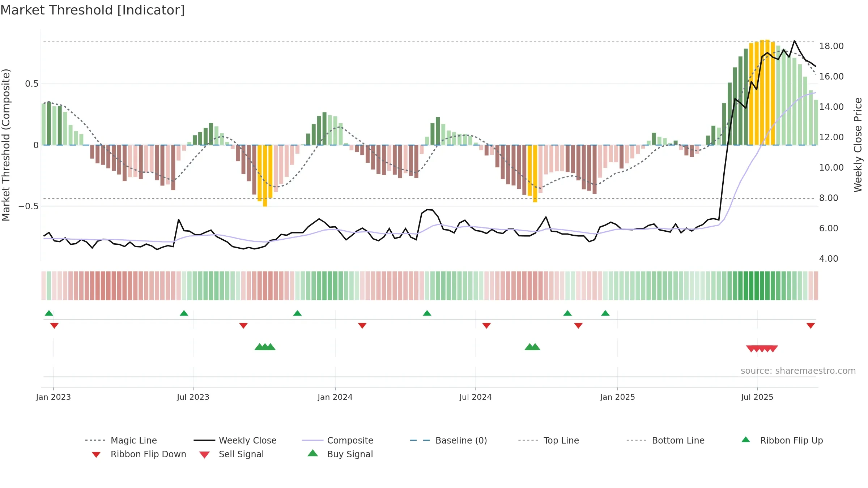This screenshot has height=488, width=868.
Task: Click the '8.00' price axis tick
Action: [x=829, y=198]
